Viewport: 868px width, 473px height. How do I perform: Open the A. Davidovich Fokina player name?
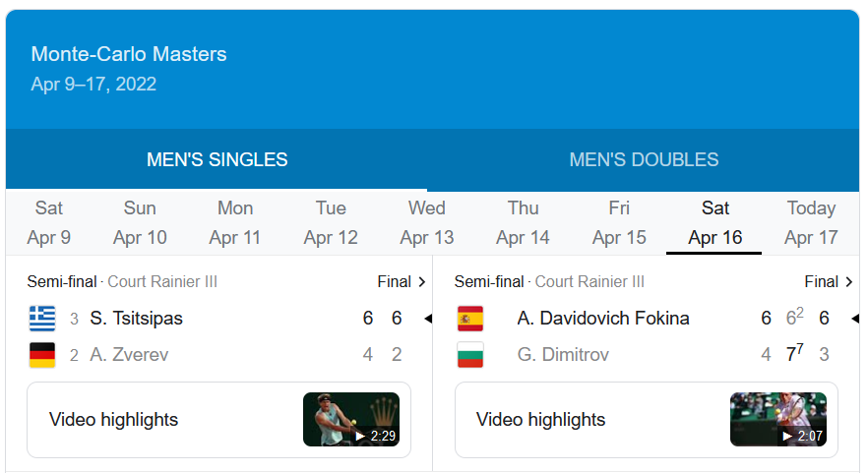coord(603,319)
